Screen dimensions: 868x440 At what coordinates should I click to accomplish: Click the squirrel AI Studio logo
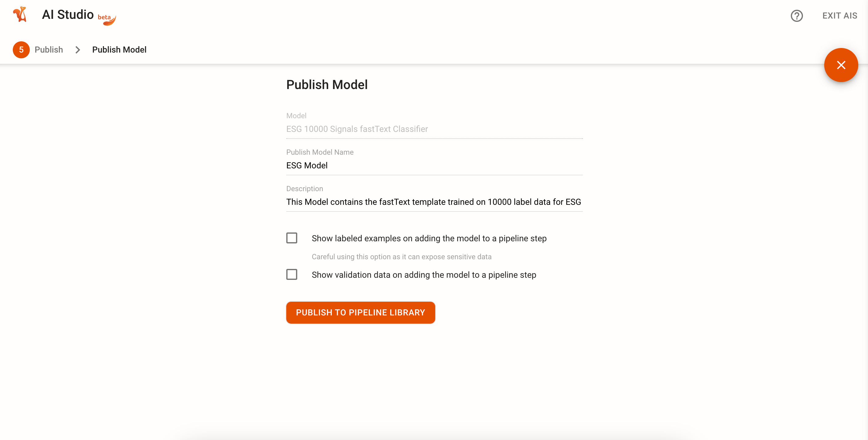point(19,15)
